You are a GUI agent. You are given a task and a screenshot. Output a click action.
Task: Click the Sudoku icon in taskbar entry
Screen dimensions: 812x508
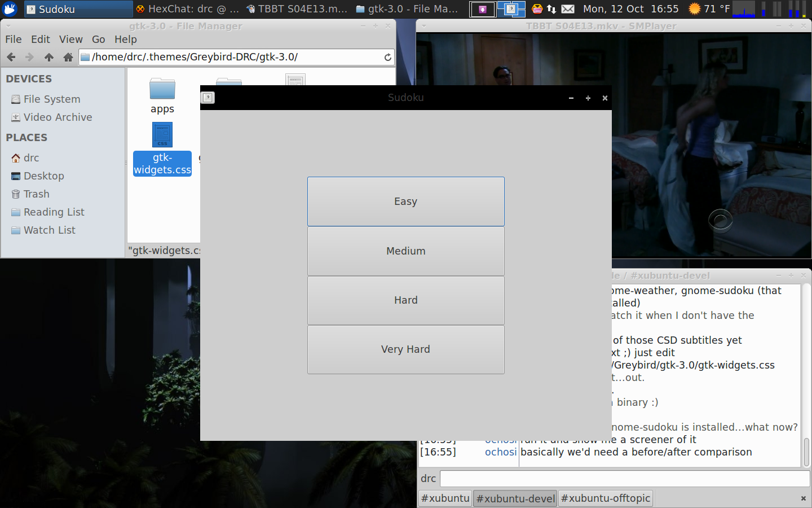(x=31, y=9)
